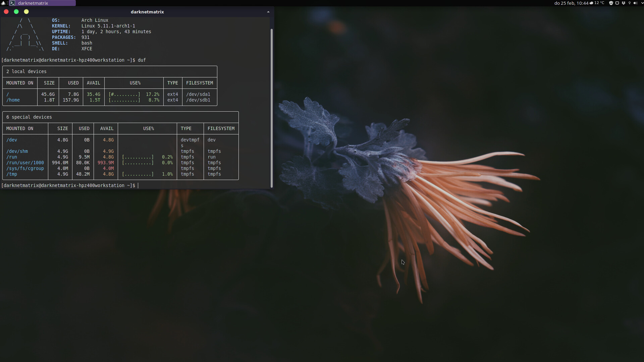Click the '/dev/shm' mount point

coord(17,151)
